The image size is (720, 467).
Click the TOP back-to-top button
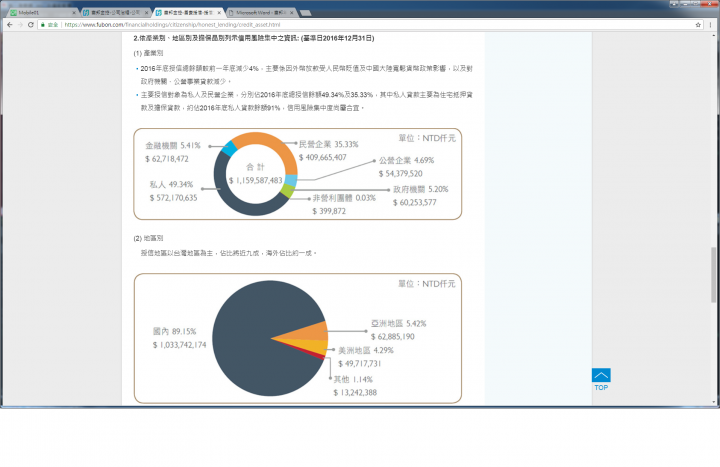coord(601,380)
